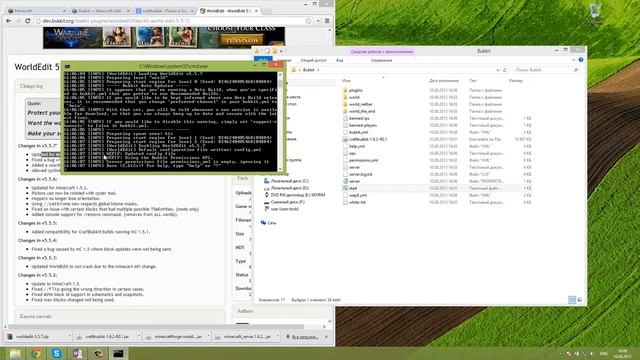This screenshot has width=640, height=360.
Task: Reload the dev.bukkit.org page
Action: pyautogui.click(x=28, y=20)
